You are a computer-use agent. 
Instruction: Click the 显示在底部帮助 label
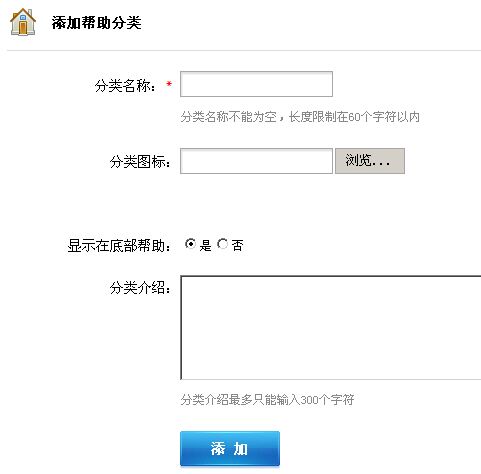click(x=119, y=246)
